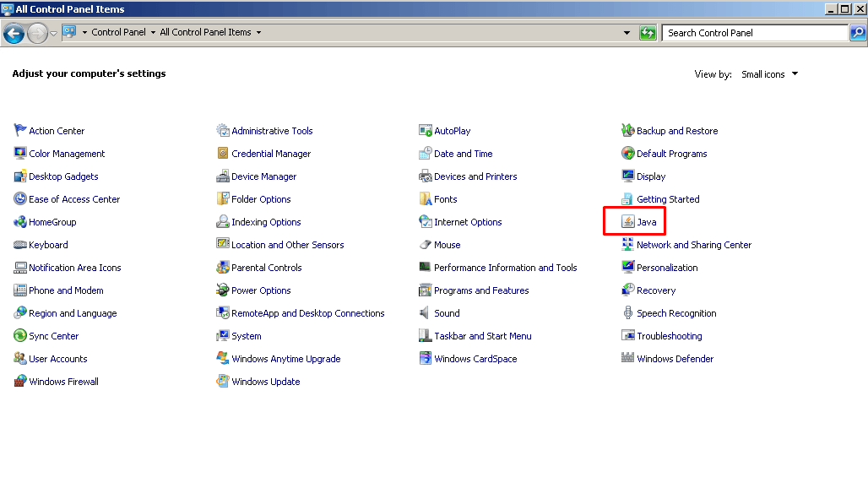
Task: Open the System link
Action: click(247, 336)
